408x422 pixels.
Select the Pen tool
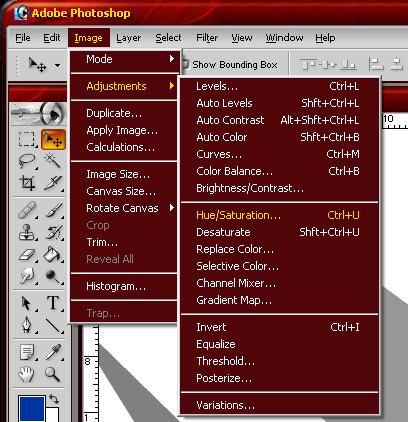click(x=27, y=325)
